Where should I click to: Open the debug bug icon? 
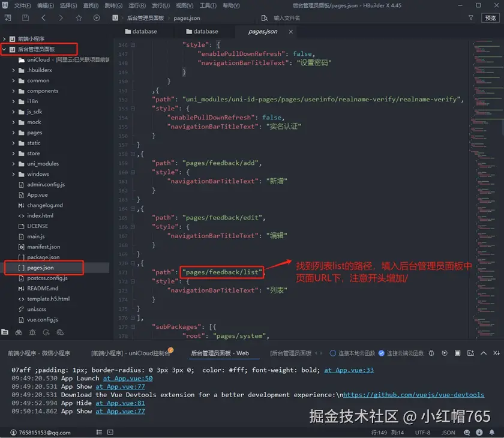point(32,332)
